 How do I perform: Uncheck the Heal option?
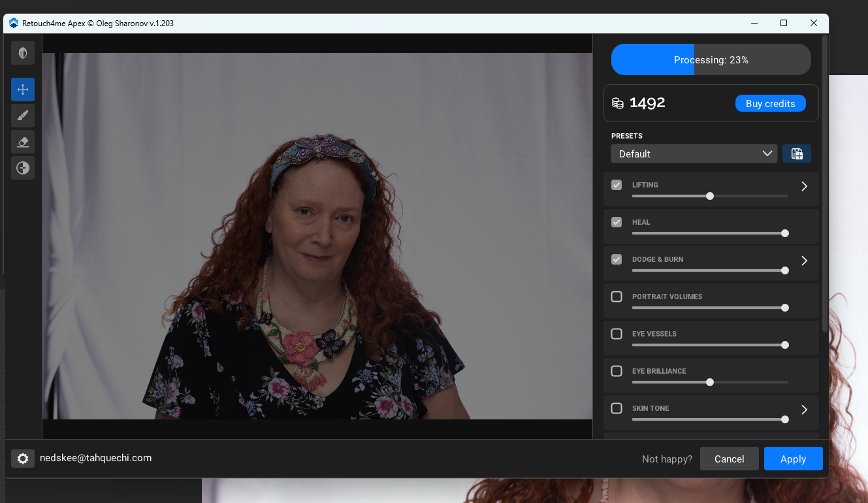click(617, 222)
